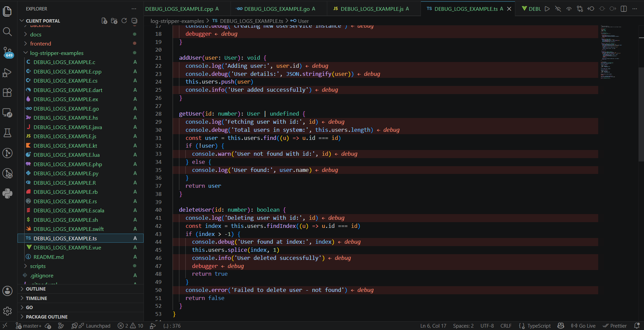Open .gitignore file in explorer
This screenshot has height=330, width=644.
(x=81, y=275)
